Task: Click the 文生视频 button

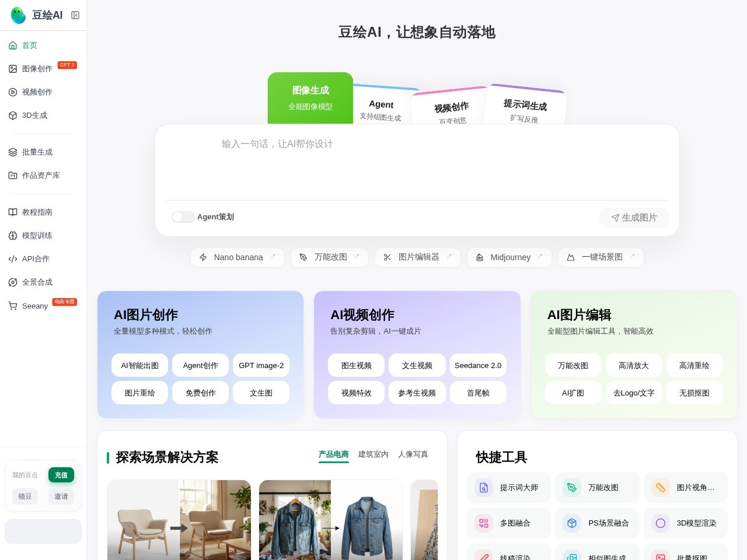Action: [417, 366]
